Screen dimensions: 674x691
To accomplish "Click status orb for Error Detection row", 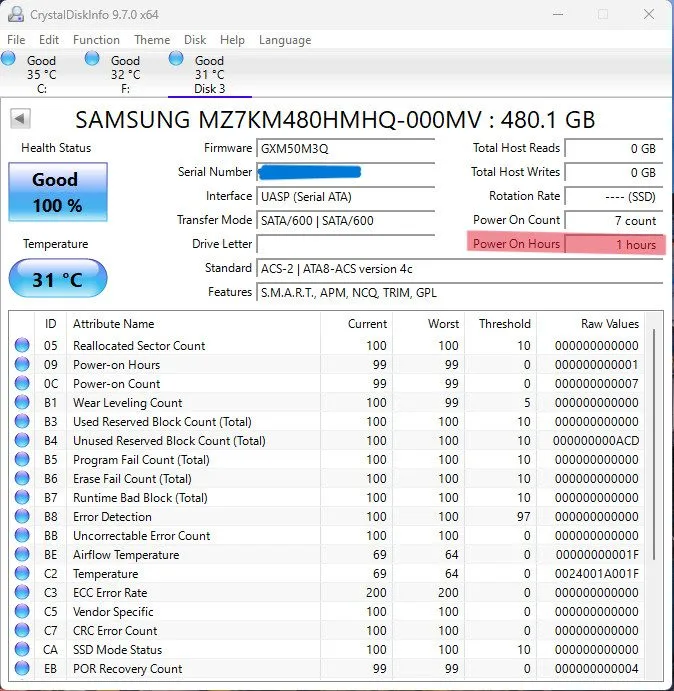I will click(22, 516).
